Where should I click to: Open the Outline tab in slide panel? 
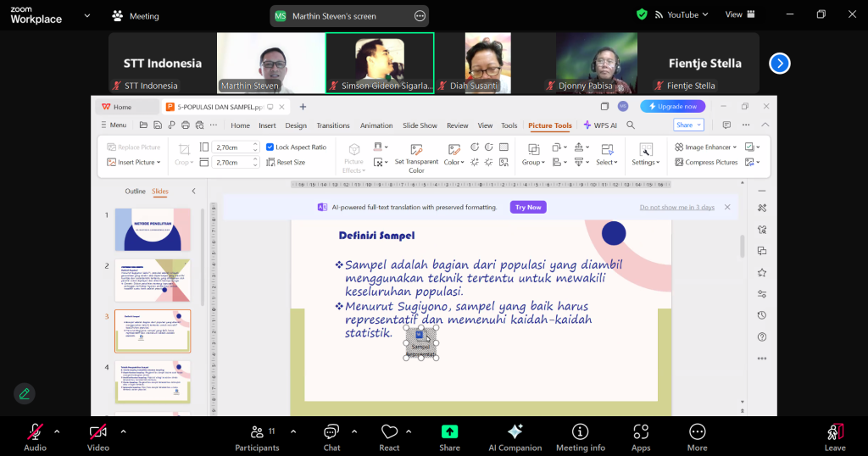coord(136,192)
